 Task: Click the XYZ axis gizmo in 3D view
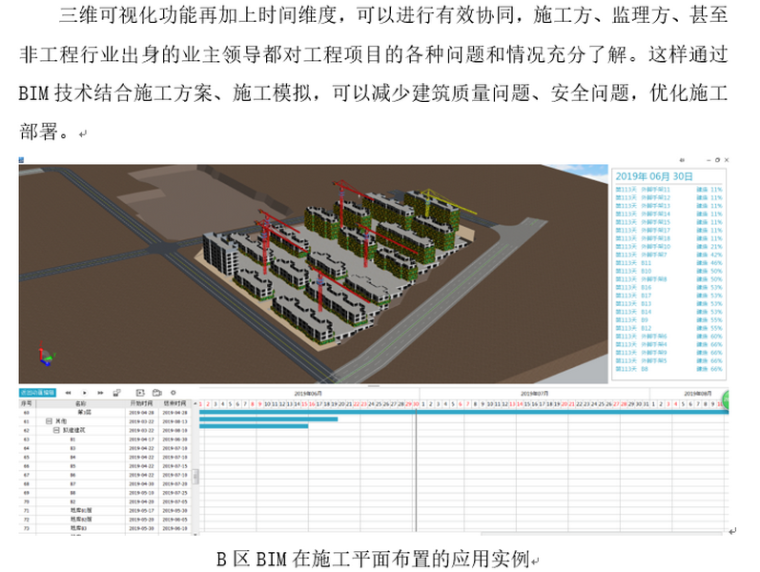click(x=44, y=356)
